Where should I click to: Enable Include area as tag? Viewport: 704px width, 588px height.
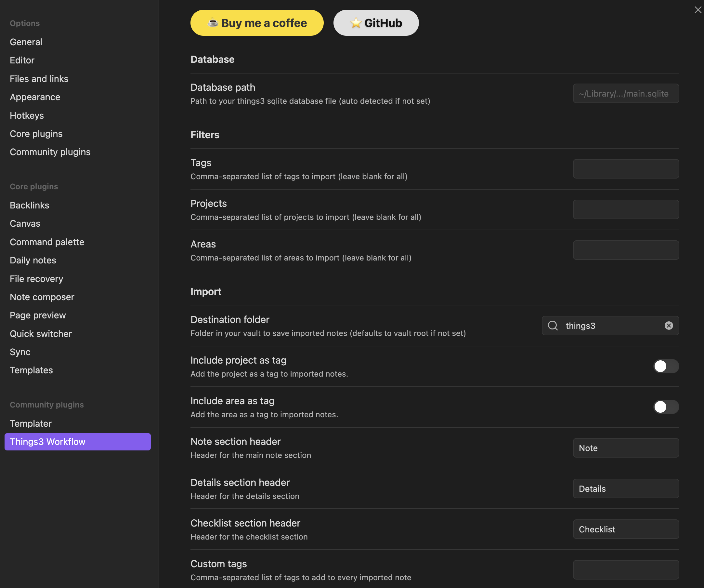click(666, 407)
